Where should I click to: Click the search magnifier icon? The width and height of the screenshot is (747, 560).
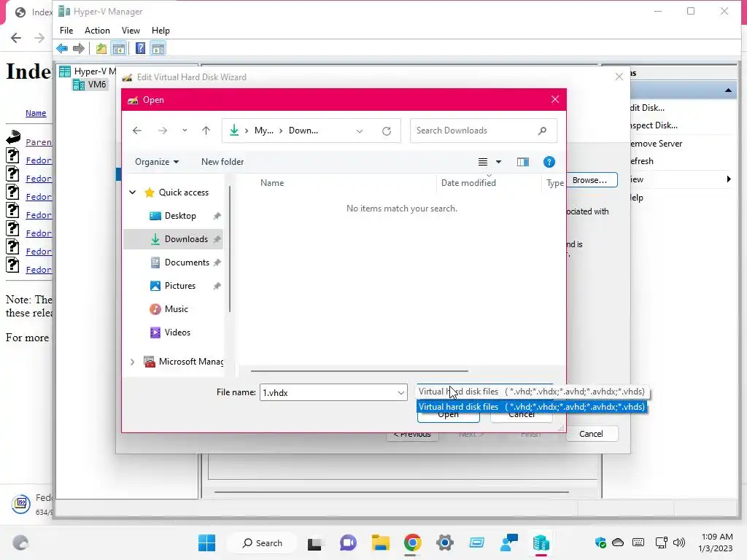pos(542,131)
